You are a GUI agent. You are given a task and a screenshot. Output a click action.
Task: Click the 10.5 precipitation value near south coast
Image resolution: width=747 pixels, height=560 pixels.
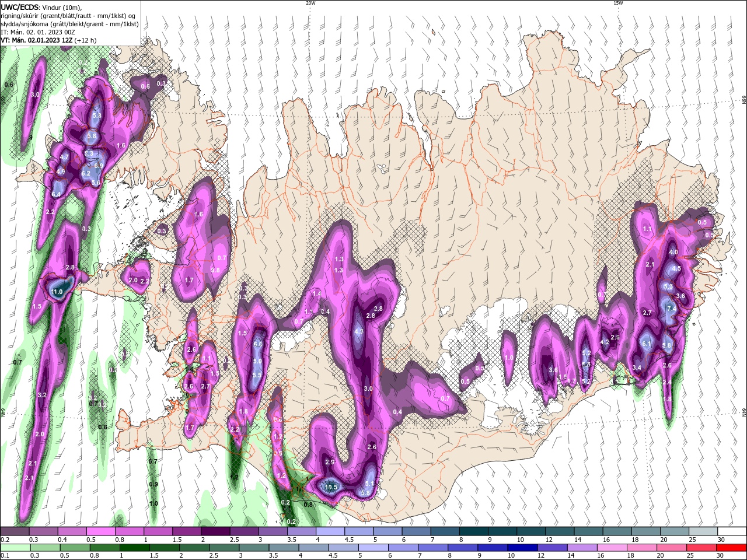(331, 487)
